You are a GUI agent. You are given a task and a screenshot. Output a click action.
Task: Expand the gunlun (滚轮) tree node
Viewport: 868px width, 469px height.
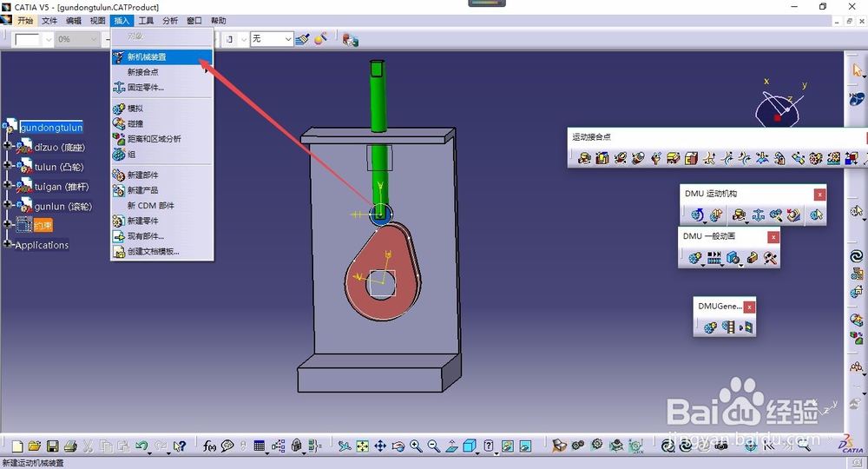pyautogui.click(x=7, y=205)
